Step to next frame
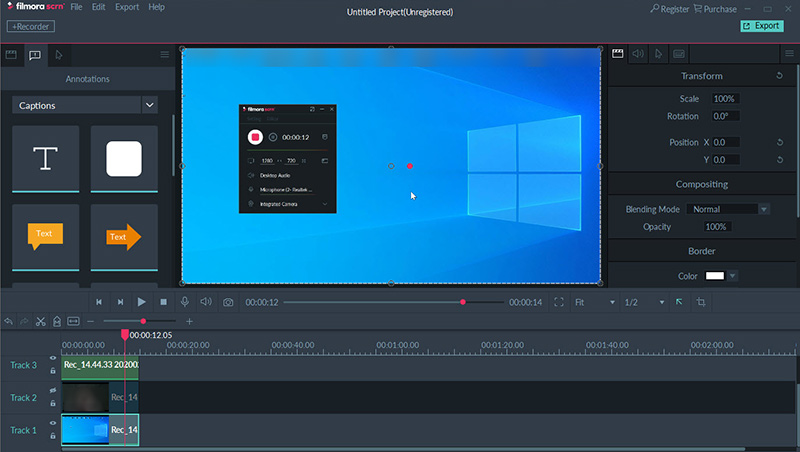 click(x=120, y=302)
